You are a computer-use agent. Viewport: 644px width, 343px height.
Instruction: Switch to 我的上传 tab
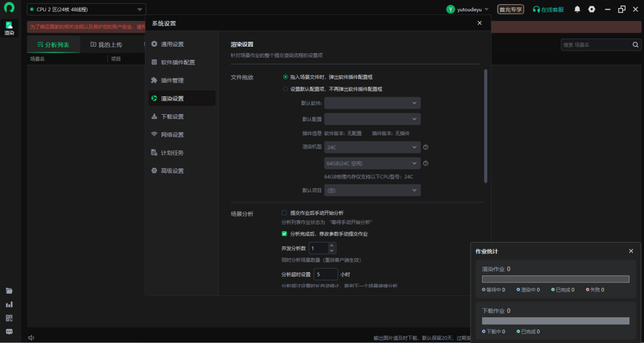(106, 45)
